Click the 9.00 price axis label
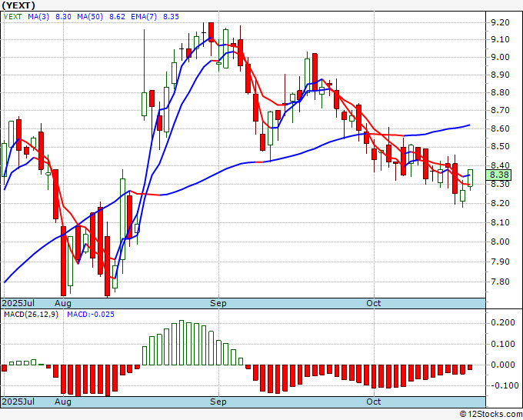This screenshot has width=523, height=420. 500,58
